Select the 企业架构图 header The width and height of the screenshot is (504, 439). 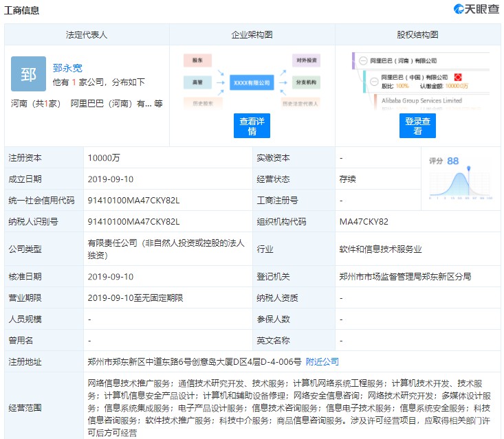point(252,34)
